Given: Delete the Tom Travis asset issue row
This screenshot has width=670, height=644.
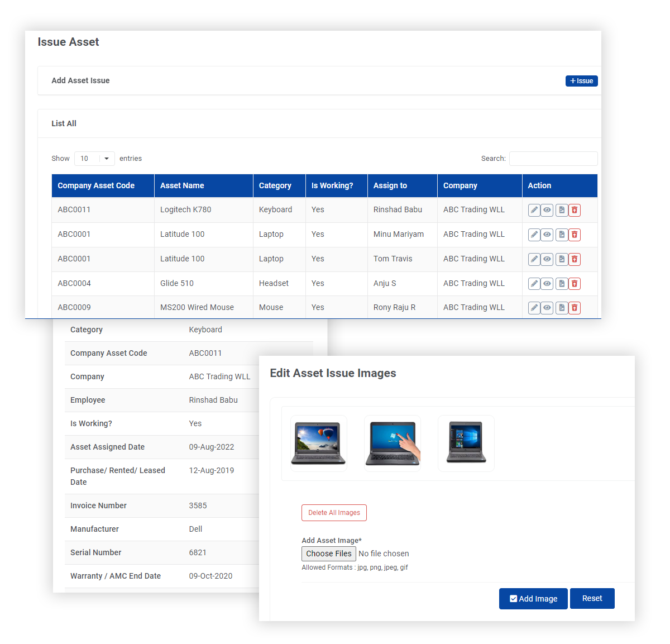Looking at the screenshot, I should 574,259.
